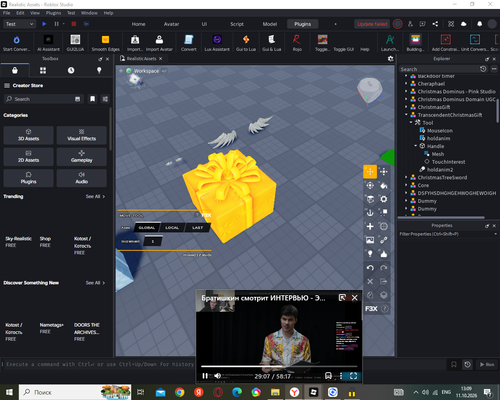
Task: Click the Update failed button
Action: (x=372, y=24)
